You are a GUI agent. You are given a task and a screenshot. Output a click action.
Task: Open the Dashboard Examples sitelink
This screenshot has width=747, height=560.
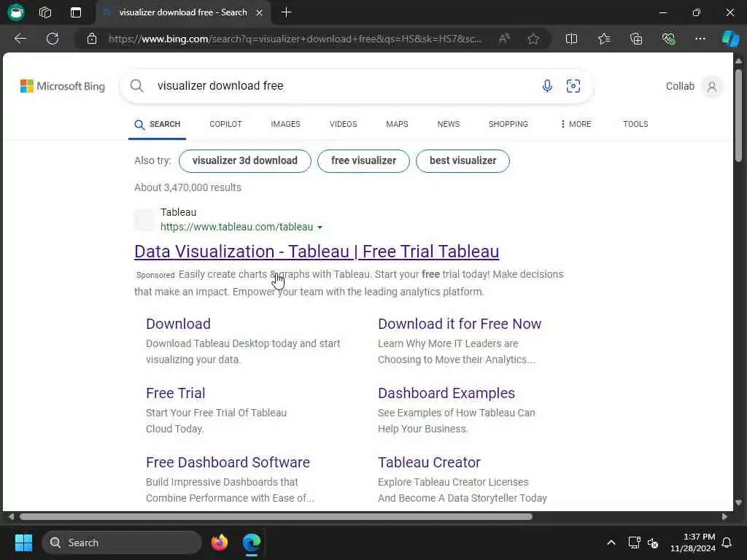446,393
